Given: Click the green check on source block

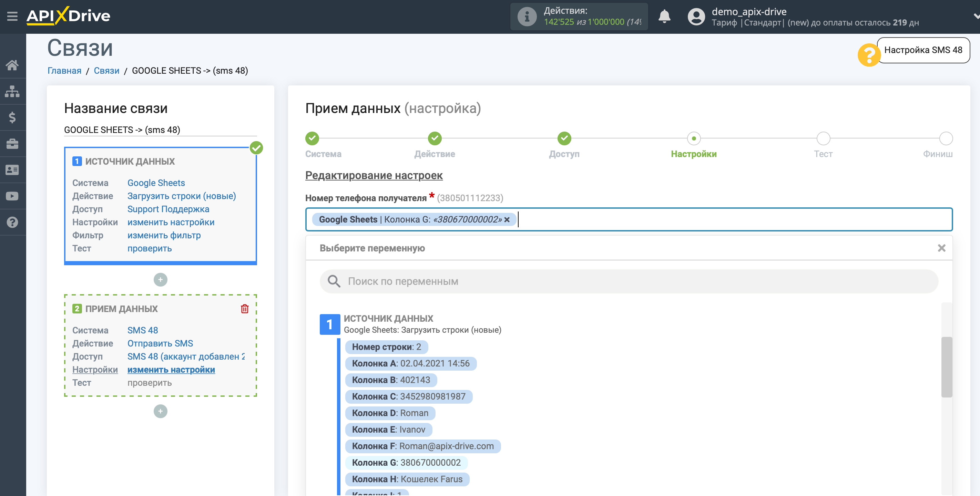Looking at the screenshot, I should click(x=256, y=147).
